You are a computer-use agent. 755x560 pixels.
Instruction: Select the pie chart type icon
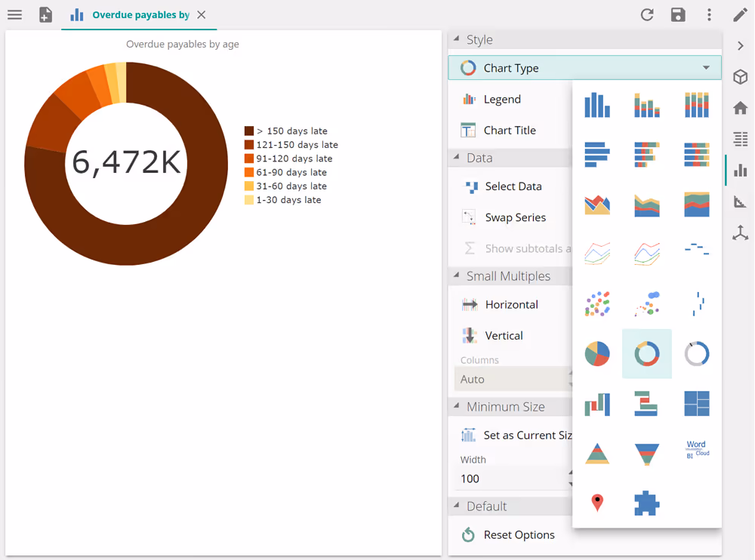point(597,353)
